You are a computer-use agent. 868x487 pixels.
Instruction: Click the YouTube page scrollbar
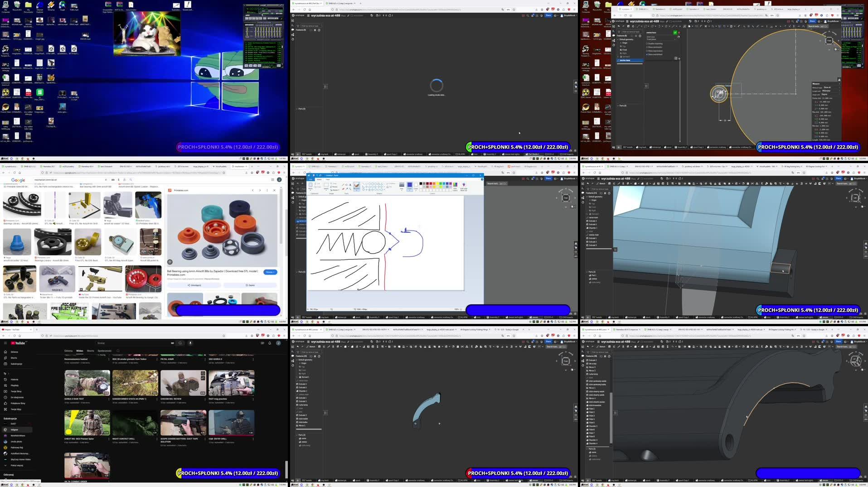tap(286, 470)
